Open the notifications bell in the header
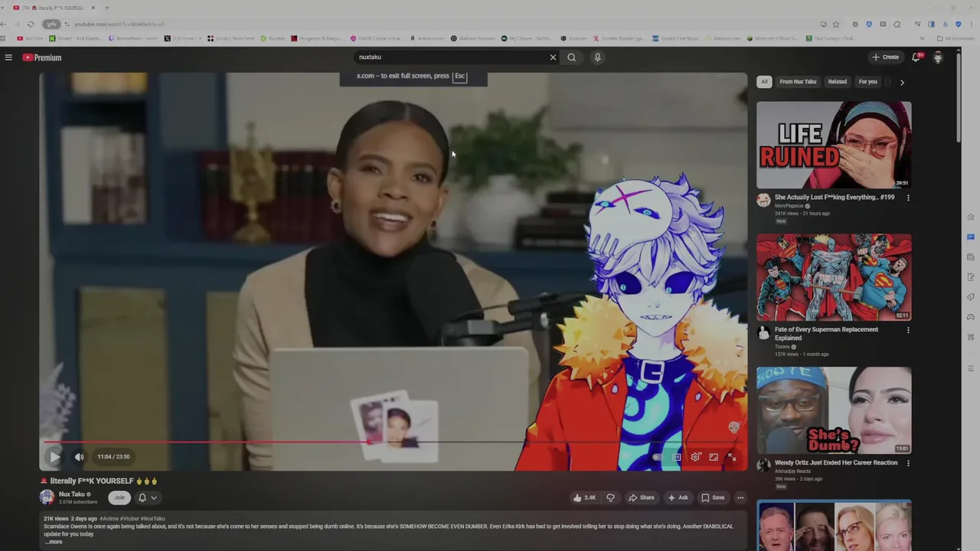980x551 pixels. (916, 57)
